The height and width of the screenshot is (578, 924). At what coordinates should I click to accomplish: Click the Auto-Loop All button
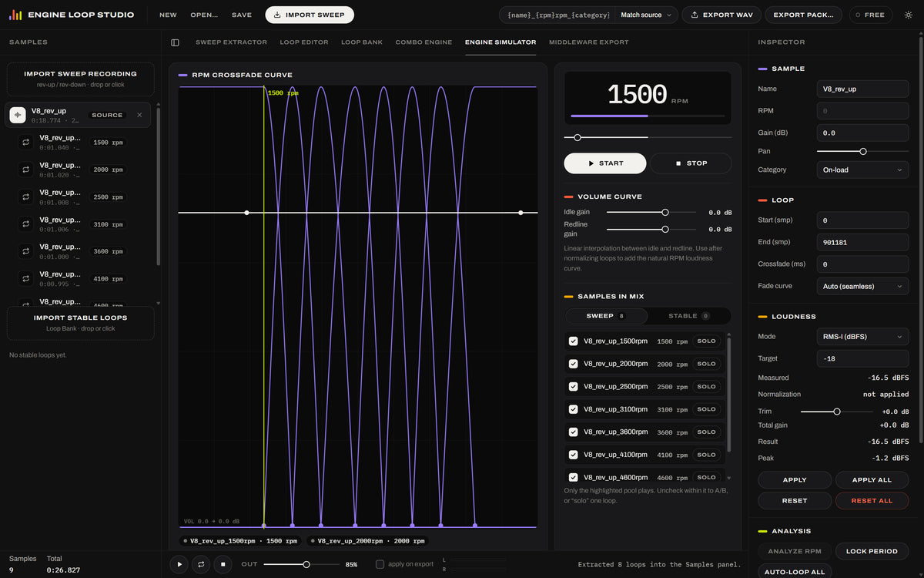tap(795, 572)
